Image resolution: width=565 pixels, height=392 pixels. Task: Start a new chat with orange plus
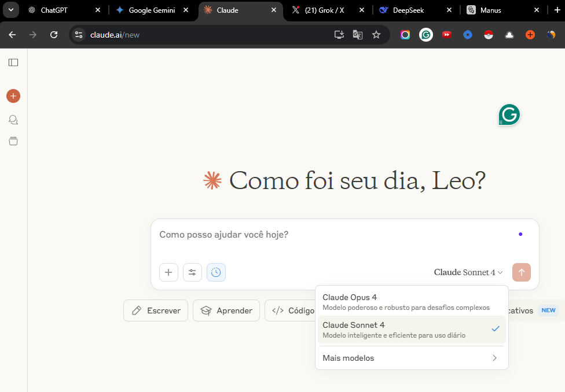coord(13,96)
